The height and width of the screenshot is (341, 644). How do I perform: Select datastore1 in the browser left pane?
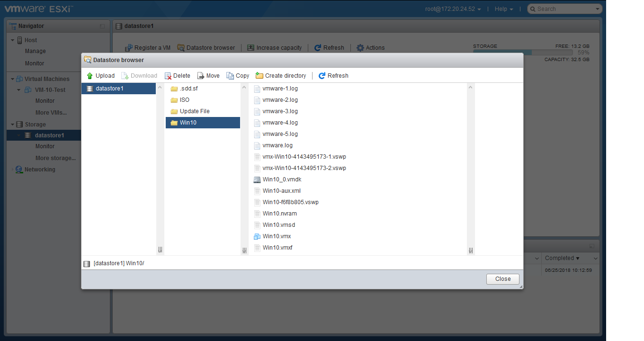(x=109, y=89)
